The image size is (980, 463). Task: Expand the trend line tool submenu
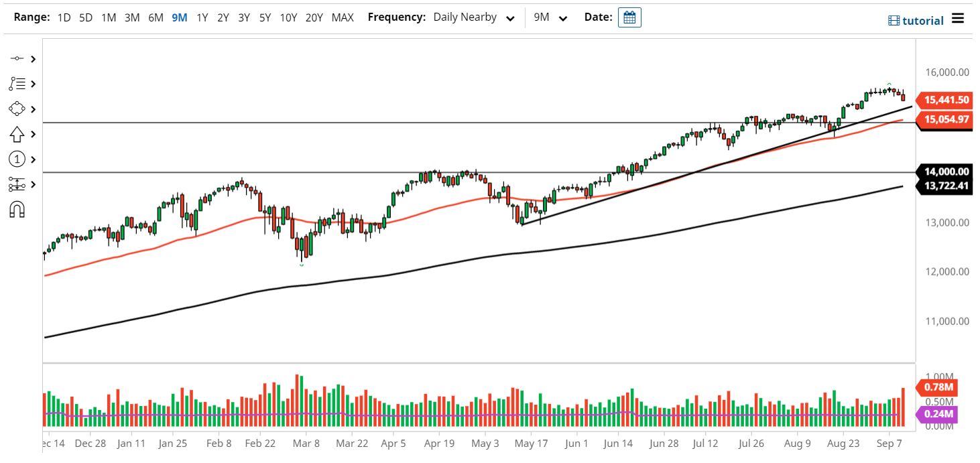[x=34, y=83]
